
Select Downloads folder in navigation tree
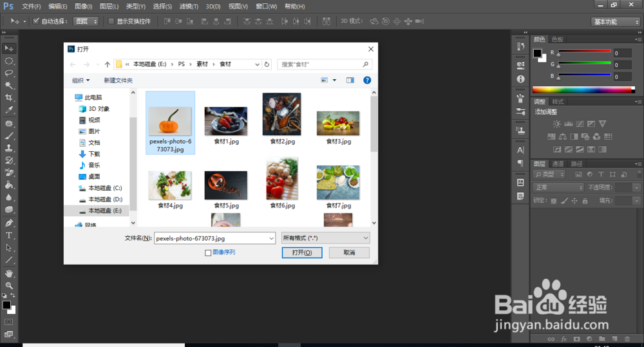point(90,154)
